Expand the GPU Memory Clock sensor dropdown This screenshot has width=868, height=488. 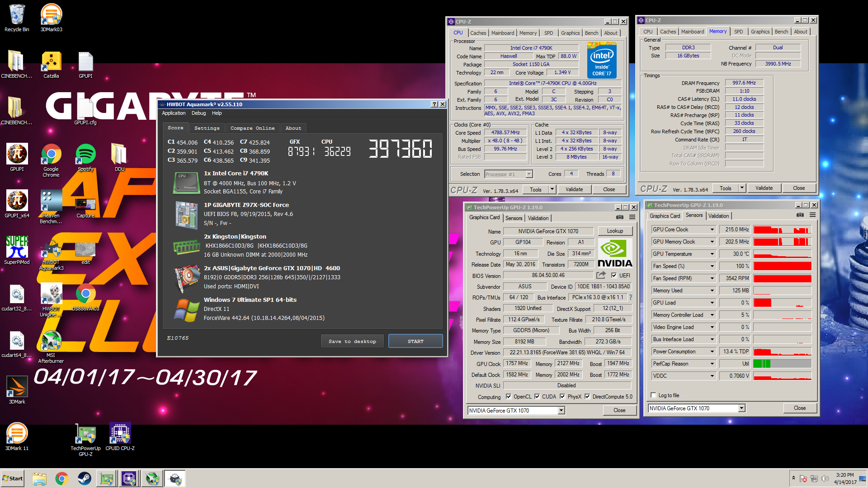[x=712, y=242]
